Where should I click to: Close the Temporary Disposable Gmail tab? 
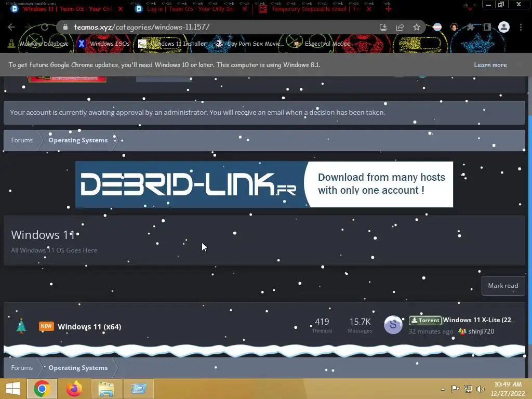(x=369, y=9)
